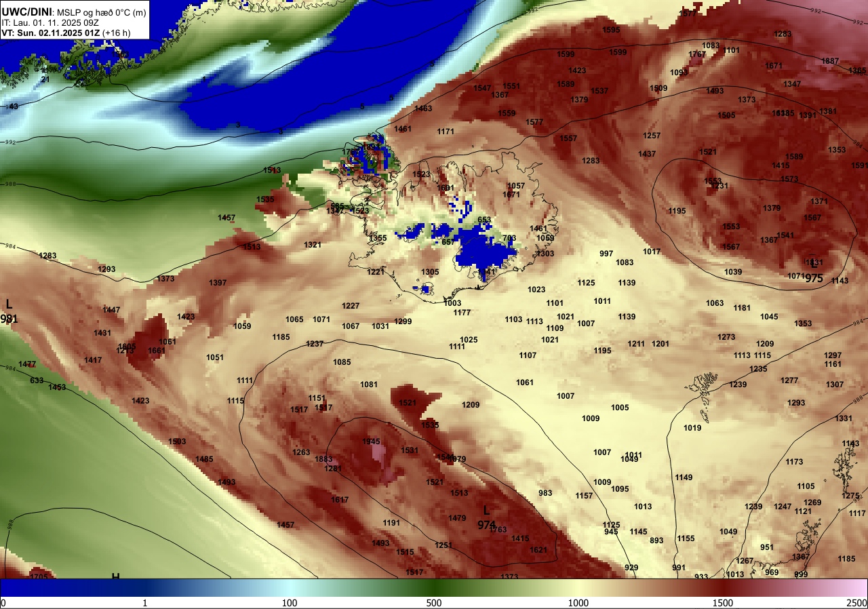868x609 pixels.
Task: Click the low pressure value 975
Action: [x=814, y=279]
